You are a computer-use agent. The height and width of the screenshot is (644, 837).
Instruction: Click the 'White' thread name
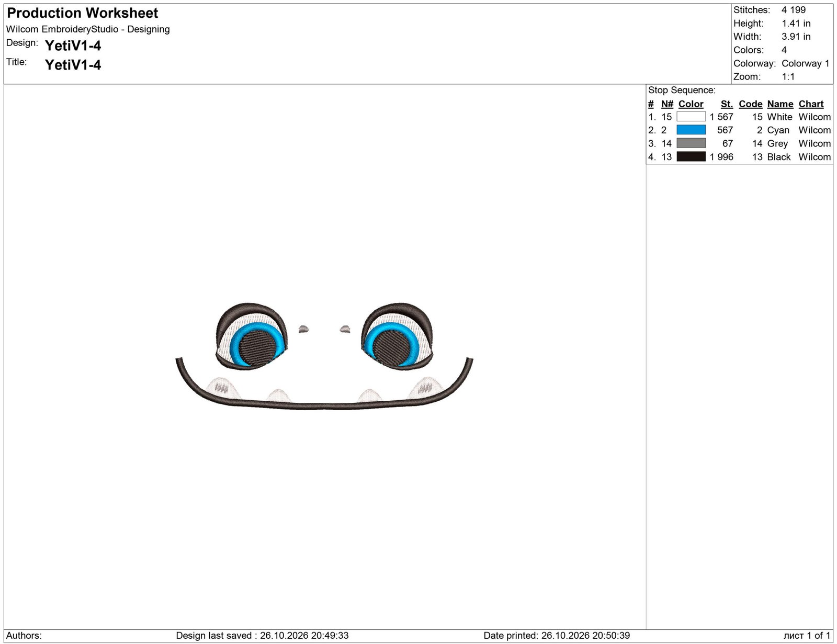pyautogui.click(x=779, y=117)
